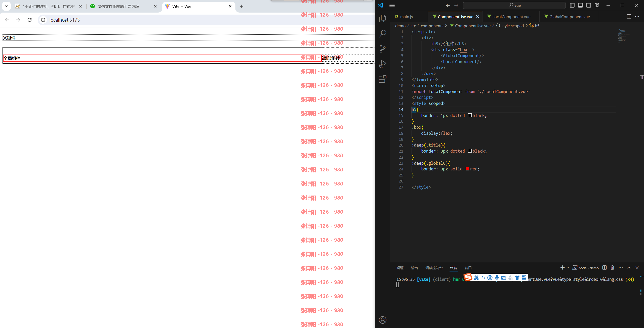
Task: Open the Extensions view
Action: [x=382, y=79]
